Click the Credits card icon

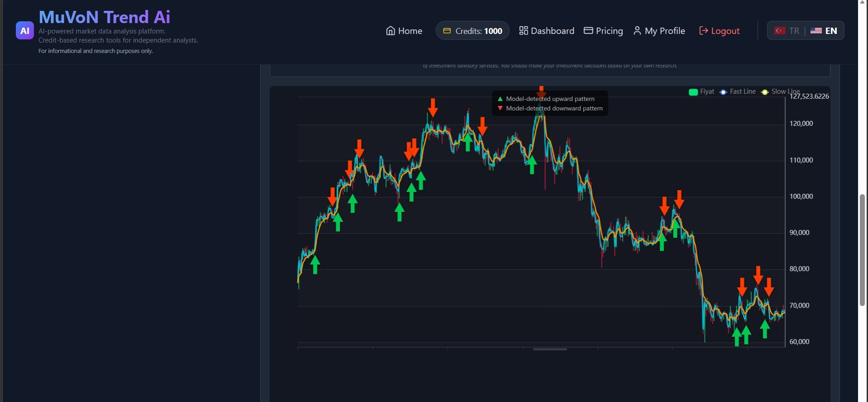[x=447, y=31]
